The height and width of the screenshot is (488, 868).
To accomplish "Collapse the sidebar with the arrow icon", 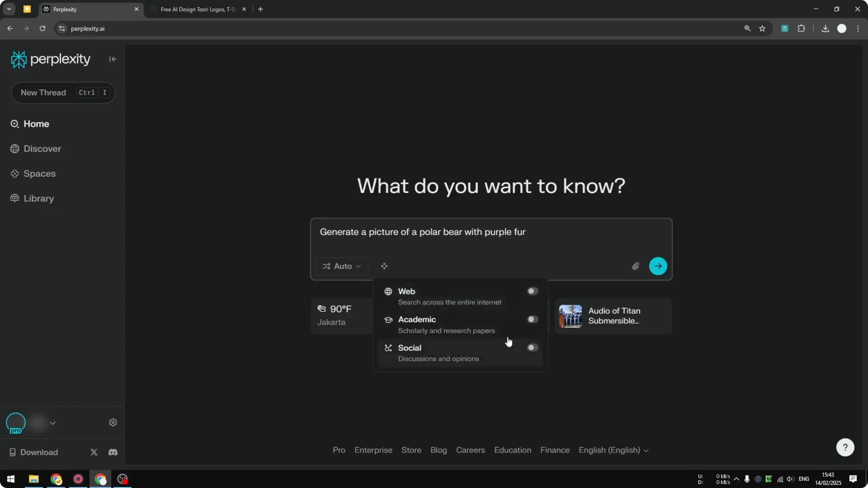I will tap(113, 59).
